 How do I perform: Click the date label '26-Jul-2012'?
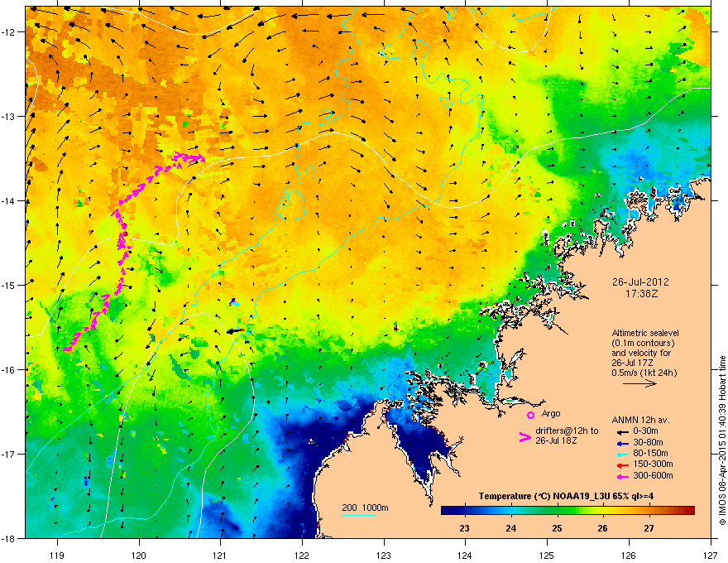coord(640,282)
